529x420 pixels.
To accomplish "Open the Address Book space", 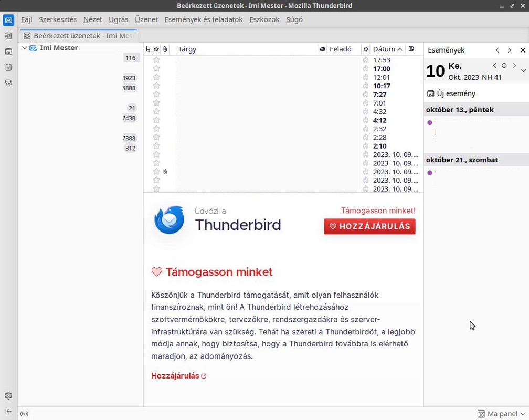I will pos(8,36).
